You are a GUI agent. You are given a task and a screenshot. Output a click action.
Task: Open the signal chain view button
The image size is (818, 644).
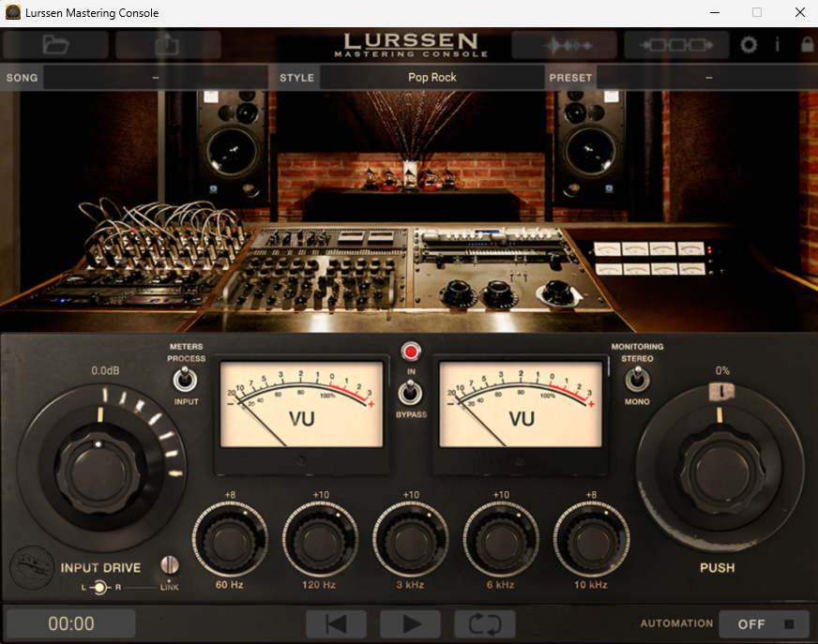tap(676, 45)
